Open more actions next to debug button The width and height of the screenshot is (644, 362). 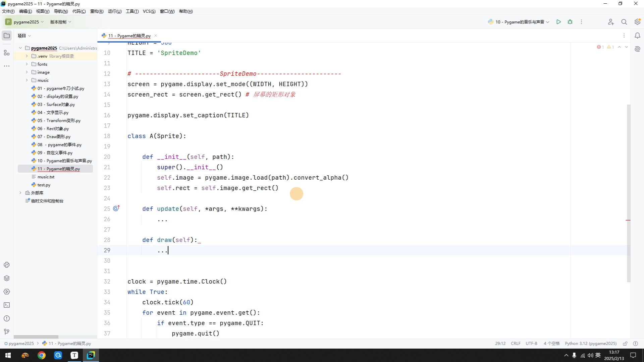click(x=581, y=22)
